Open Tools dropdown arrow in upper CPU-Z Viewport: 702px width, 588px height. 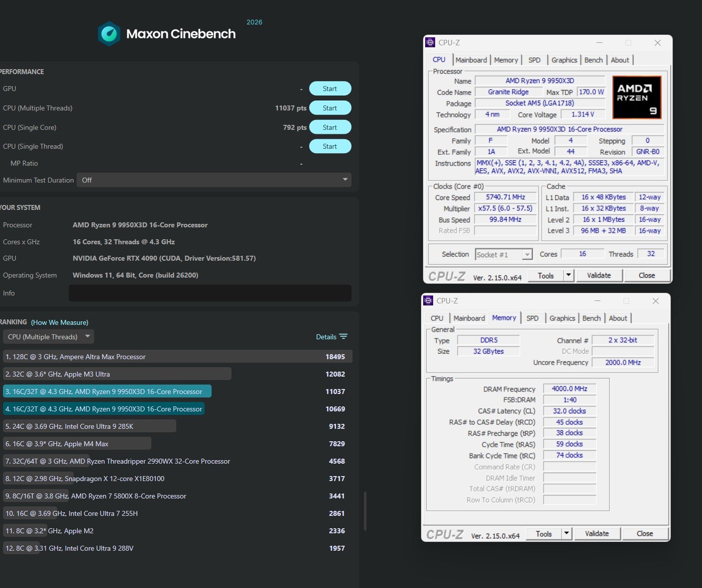569,275
